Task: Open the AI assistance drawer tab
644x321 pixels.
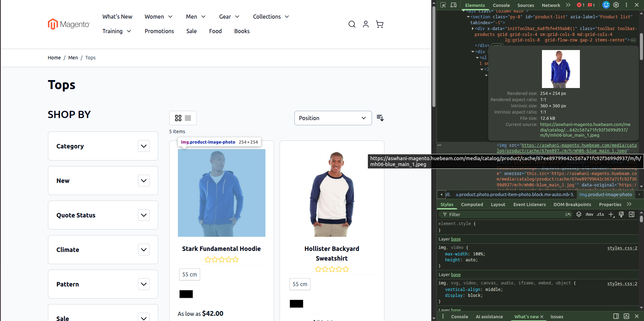Action: pyautogui.click(x=489, y=317)
